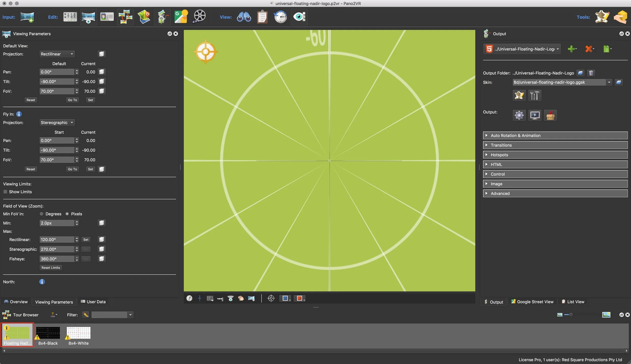Click the North info icon
Viewport: 631px width, 364px height.
[42, 282]
